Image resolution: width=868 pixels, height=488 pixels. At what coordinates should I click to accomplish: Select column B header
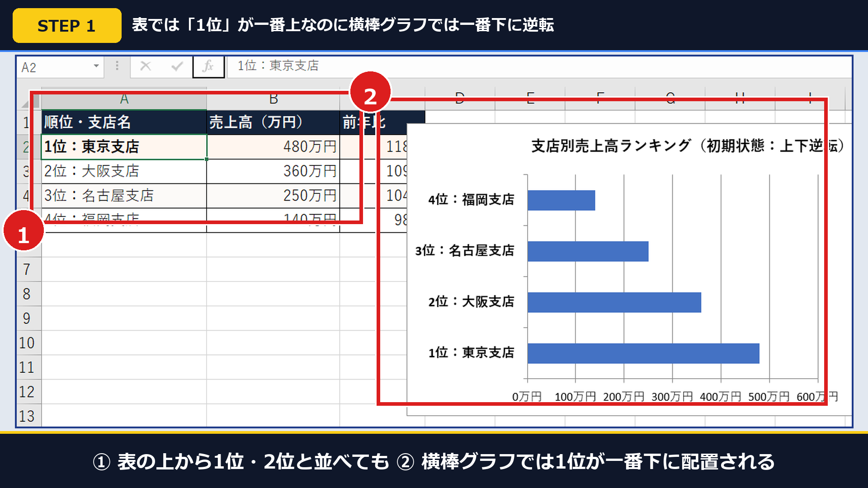(273, 99)
